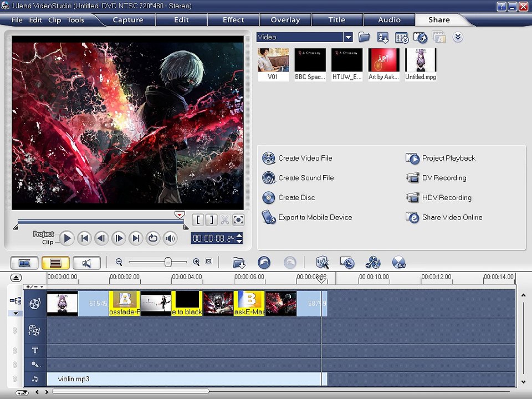Open DV Recording
Image resolution: width=532 pixels, height=399 pixels.
coord(436,178)
